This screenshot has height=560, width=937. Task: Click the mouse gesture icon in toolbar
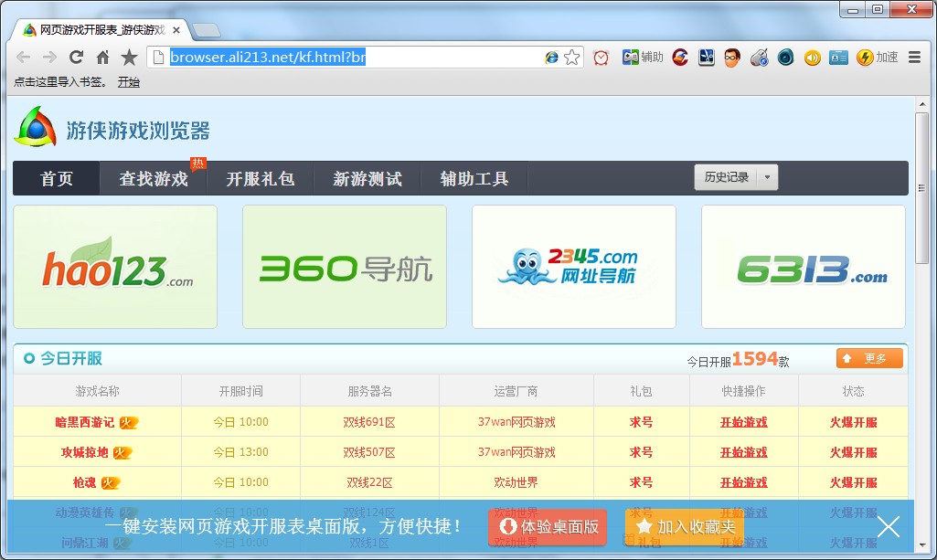pyautogui.click(x=761, y=57)
